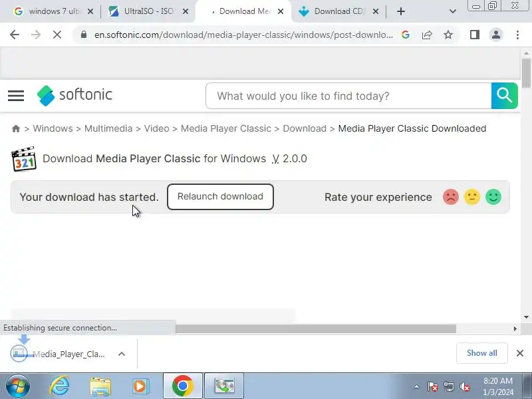532x399 pixels.
Task: Open the Multimedia breadcrumb link
Action: tap(108, 128)
